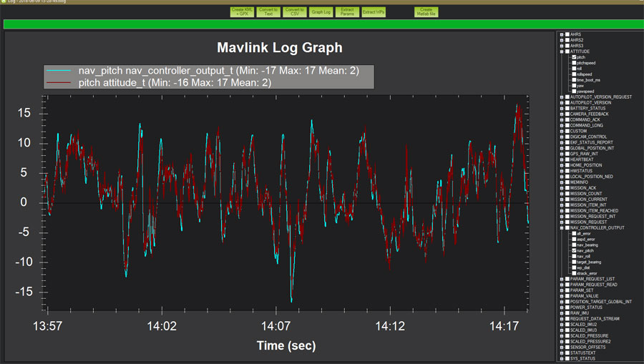Check the AHRS3 message checkbox
This screenshot has width=644, height=364.
[x=567, y=46]
